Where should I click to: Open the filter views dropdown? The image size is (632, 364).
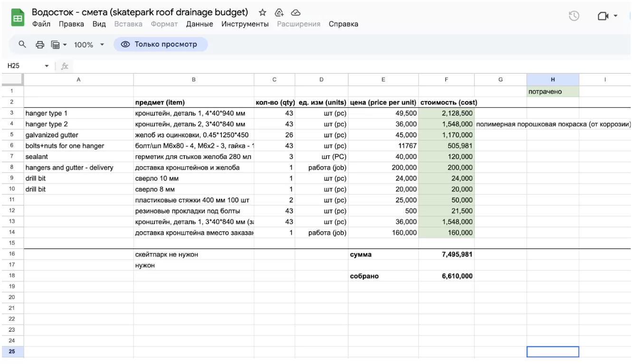click(x=59, y=45)
